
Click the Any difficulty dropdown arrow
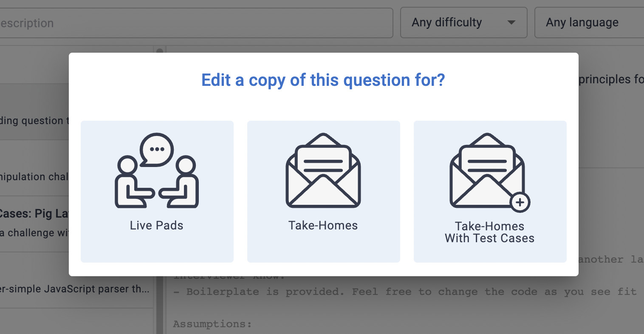[x=511, y=23]
